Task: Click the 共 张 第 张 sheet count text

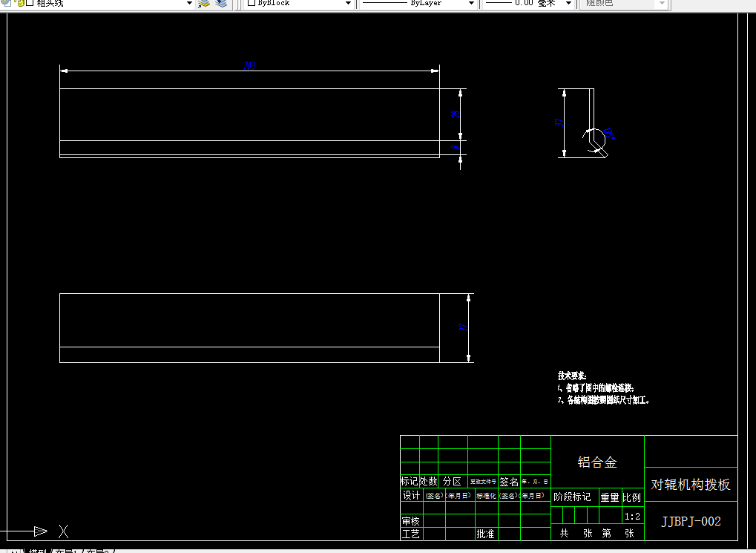Action: (x=596, y=533)
